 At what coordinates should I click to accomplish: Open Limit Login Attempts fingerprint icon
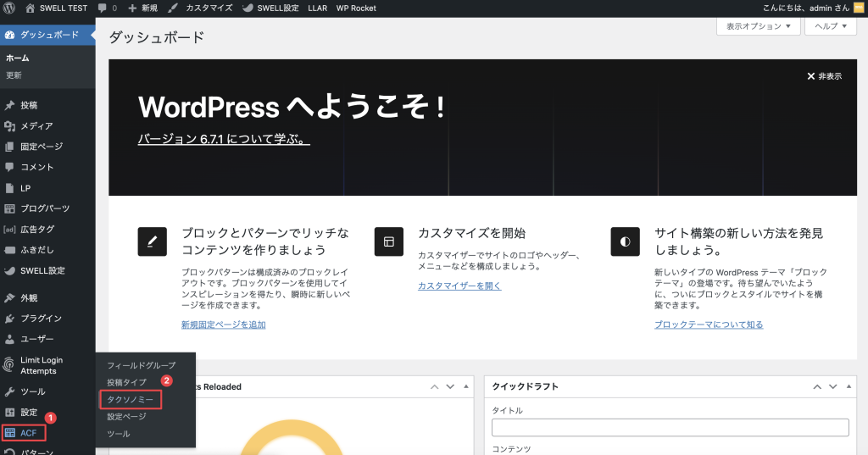tap(8, 365)
